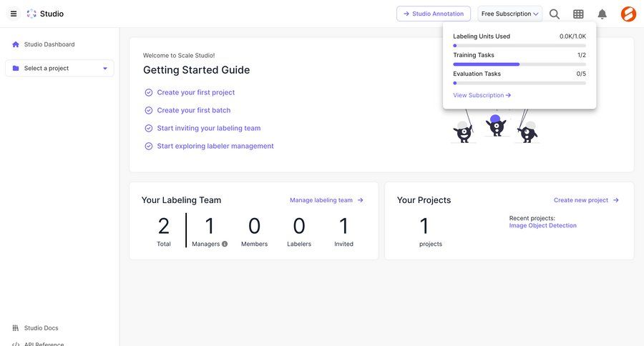Click the Your Projects heading
Viewport: 644px width, 346px height.
click(424, 200)
